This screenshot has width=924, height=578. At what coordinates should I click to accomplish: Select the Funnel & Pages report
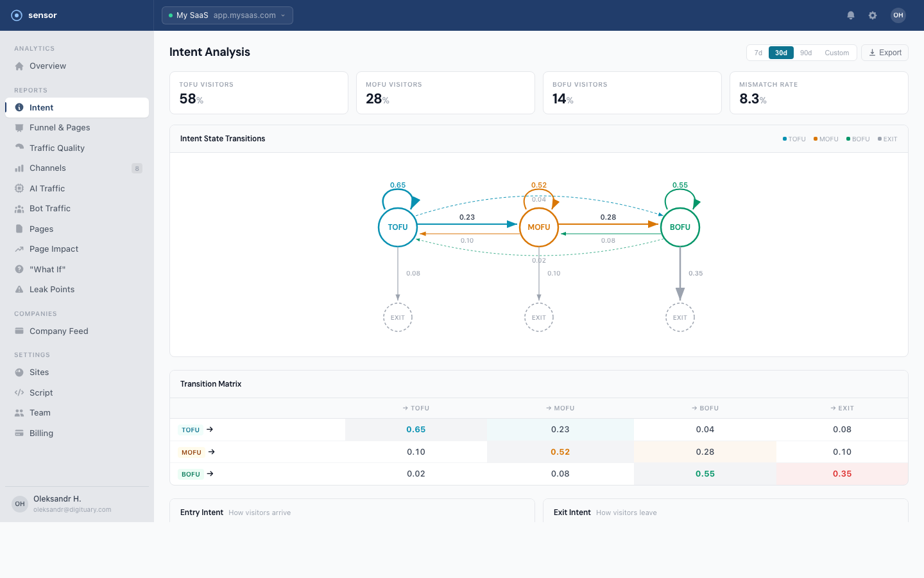pos(60,127)
